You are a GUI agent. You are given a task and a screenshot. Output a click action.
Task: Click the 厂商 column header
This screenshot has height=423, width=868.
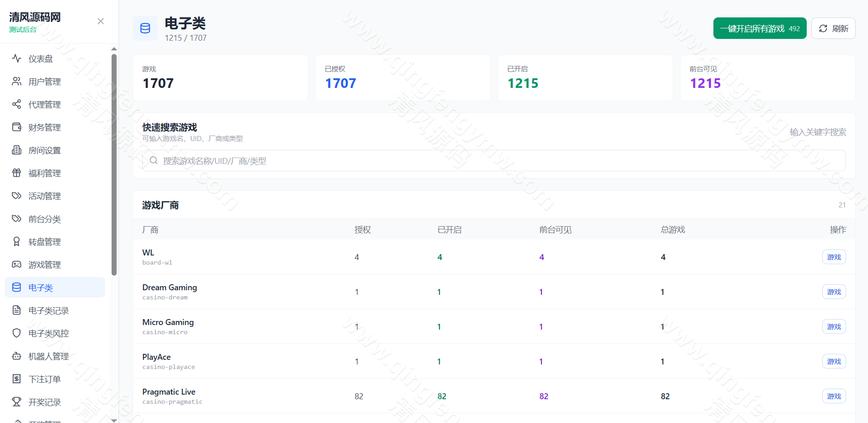pyautogui.click(x=150, y=229)
